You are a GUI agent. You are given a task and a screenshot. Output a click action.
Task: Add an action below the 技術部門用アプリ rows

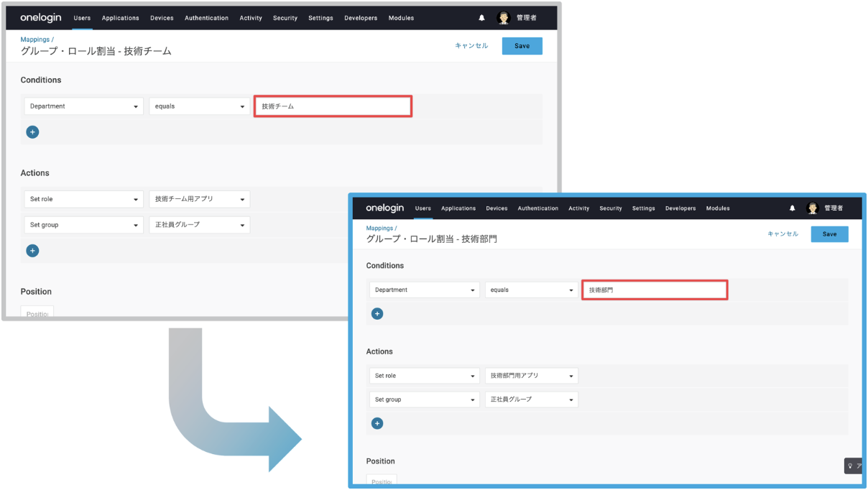377,423
